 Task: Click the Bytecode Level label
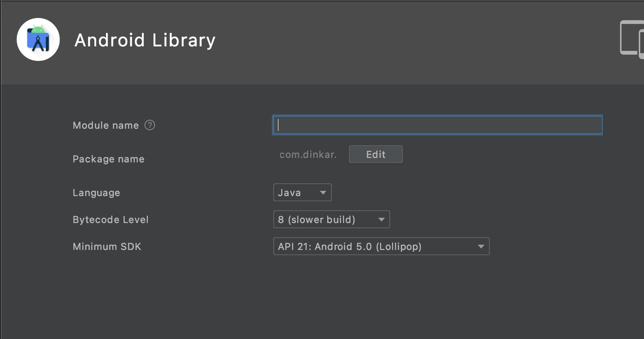110,220
